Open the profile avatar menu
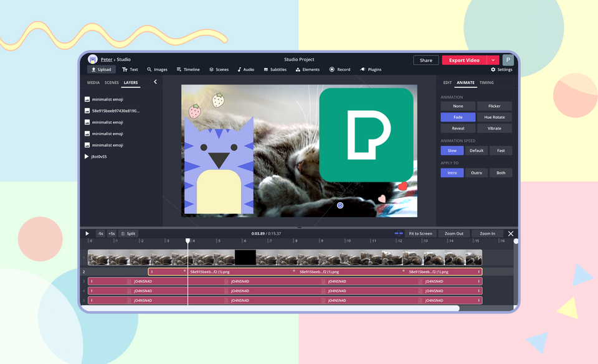This screenshot has width=598, height=364. click(x=507, y=60)
